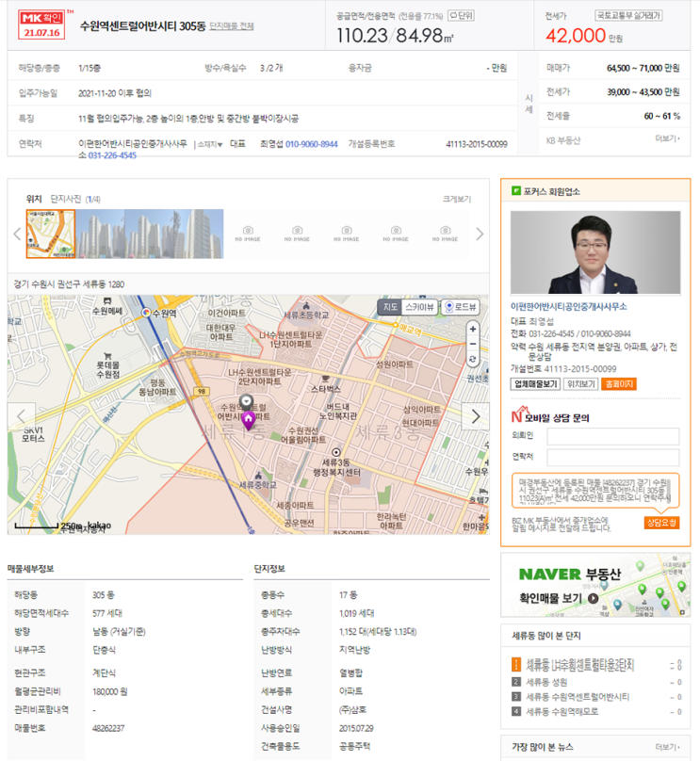Click the first NO IMAGE placeholder thumbnail

tap(248, 234)
